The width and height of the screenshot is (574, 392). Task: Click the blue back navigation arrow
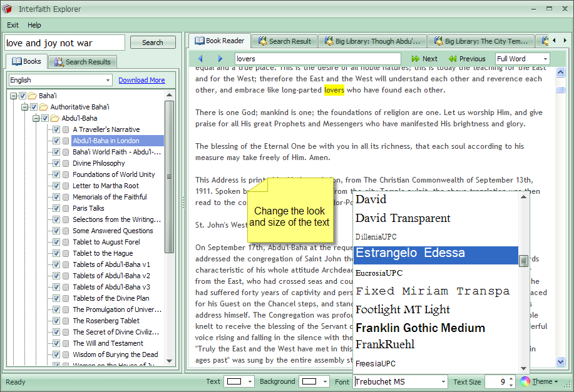pos(200,59)
